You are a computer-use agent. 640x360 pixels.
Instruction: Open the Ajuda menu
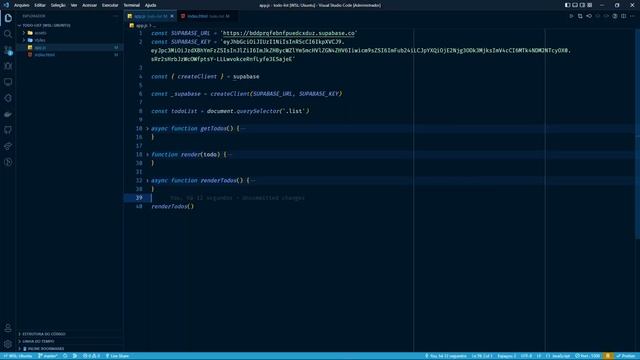151,5
